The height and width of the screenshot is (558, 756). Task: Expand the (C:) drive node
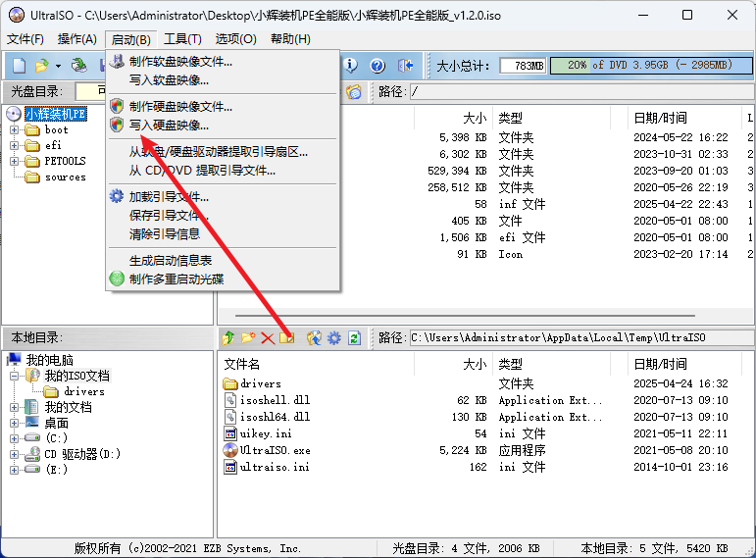click(x=14, y=438)
